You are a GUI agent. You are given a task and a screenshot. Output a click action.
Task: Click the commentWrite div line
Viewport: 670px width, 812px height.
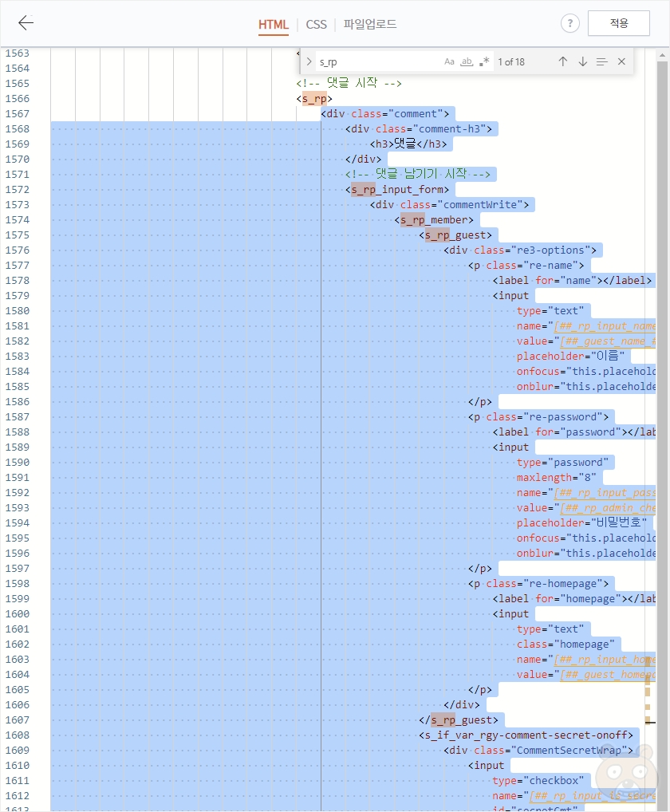449,204
